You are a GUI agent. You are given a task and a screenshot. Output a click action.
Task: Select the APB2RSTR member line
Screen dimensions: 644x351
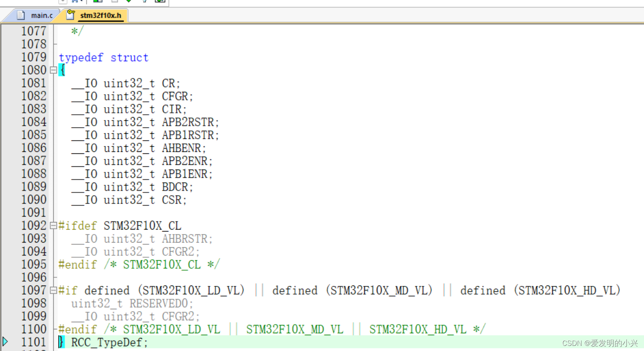pos(145,122)
